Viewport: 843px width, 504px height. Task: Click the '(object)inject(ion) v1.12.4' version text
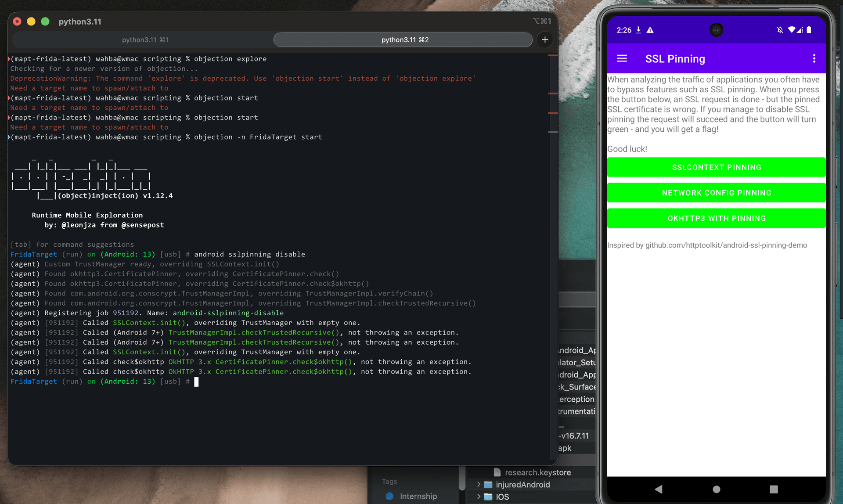click(115, 195)
